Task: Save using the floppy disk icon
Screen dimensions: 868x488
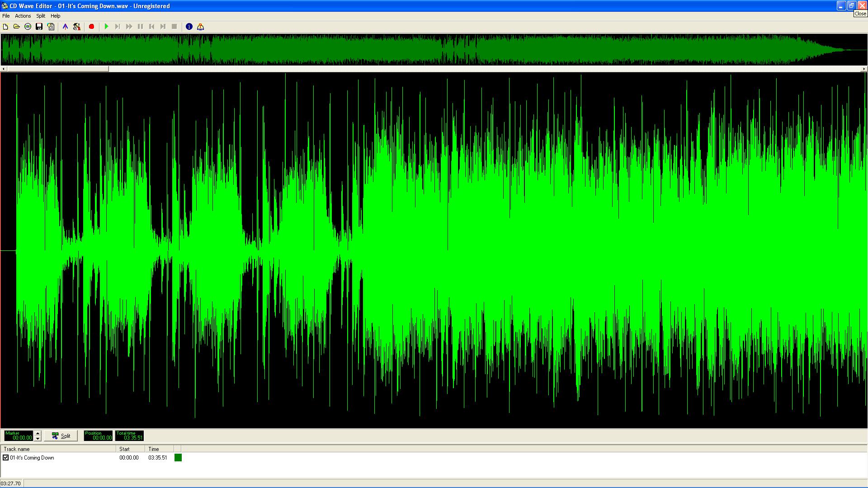Action: [39, 27]
